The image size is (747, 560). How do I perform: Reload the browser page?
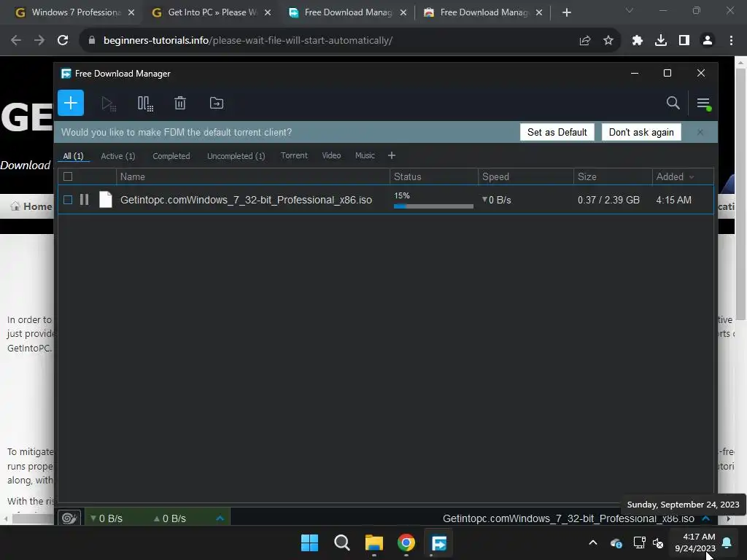pos(63,40)
